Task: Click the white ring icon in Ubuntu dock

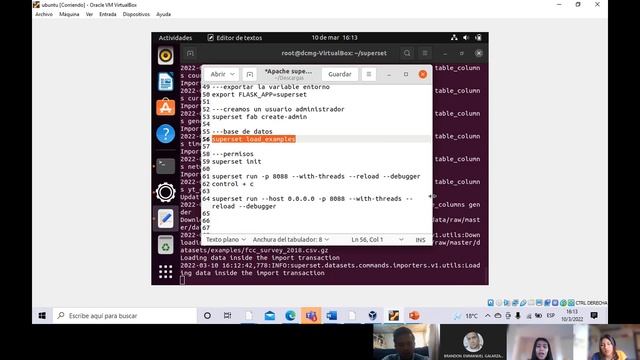Action: click(x=165, y=192)
